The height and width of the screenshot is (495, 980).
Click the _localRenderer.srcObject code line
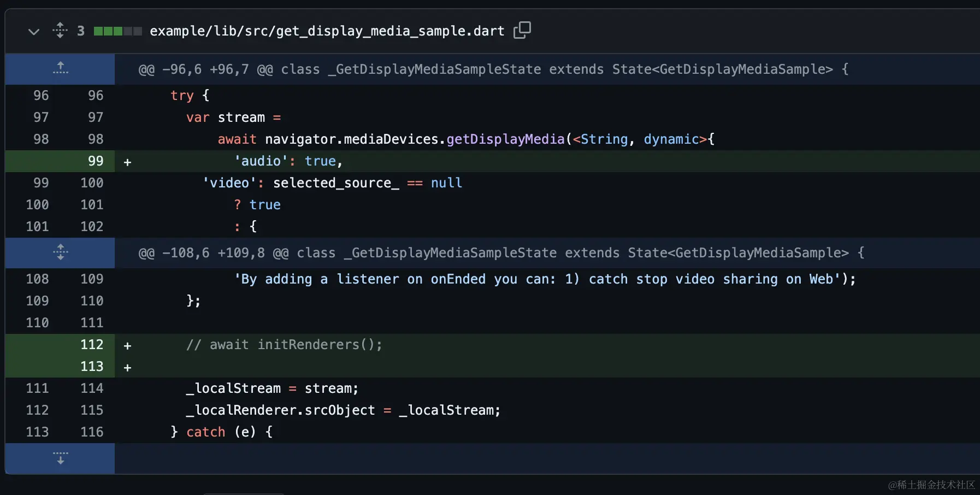tap(343, 410)
